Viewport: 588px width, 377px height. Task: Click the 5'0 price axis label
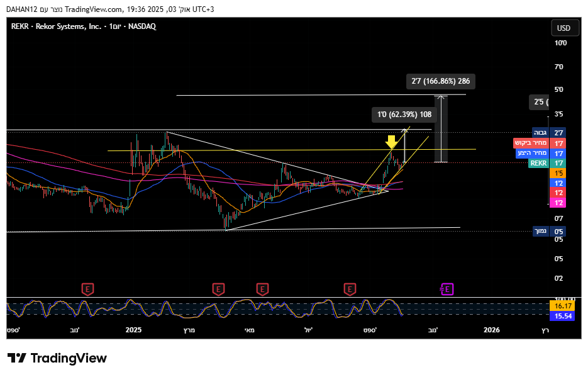[x=558, y=89]
